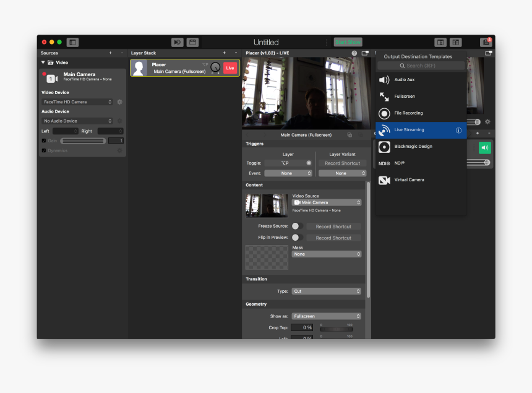
Task: Adjust the Crop Top slider
Action: [x=337, y=329]
